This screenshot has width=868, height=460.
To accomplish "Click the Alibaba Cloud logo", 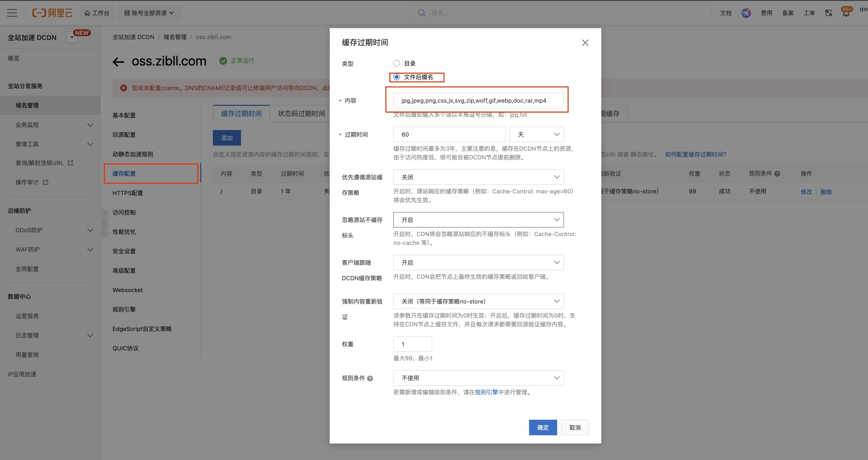I will [52, 13].
